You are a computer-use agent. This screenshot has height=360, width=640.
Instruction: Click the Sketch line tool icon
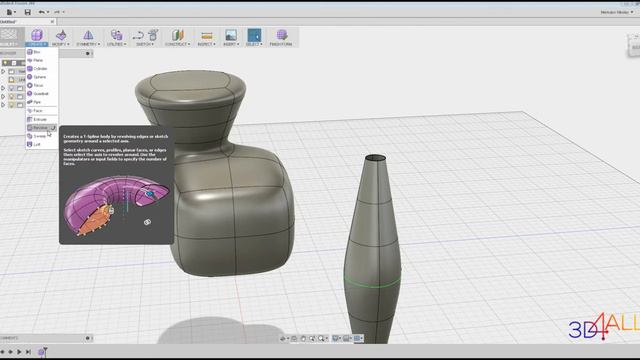[x=138, y=35]
